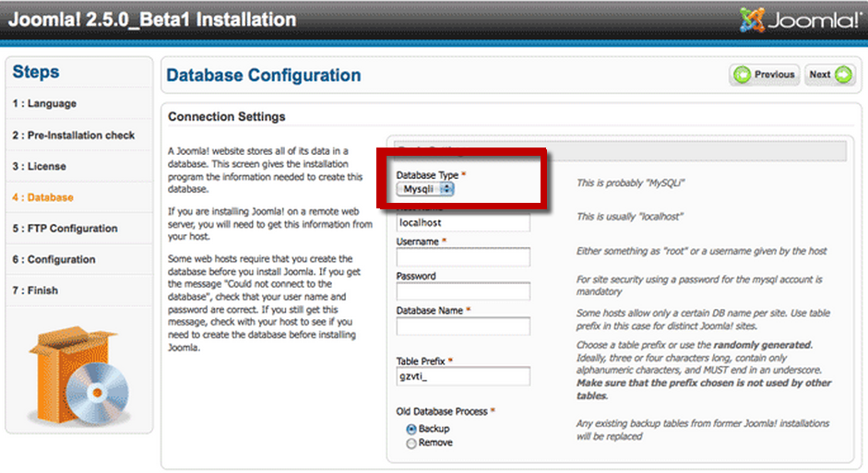
Task: Open step 5 : FTP Configuration
Action: click(65, 229)
